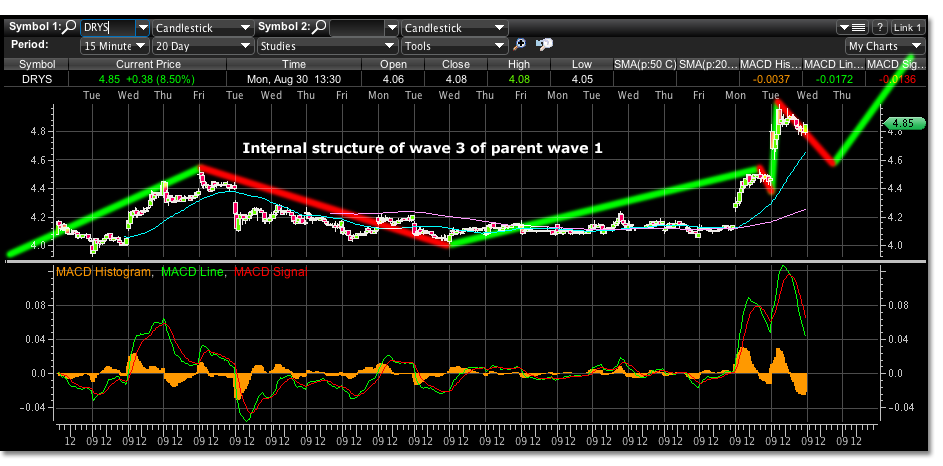
Task: Click the zoom magnifier icon beside Tools
Action: tap(519, 45)
